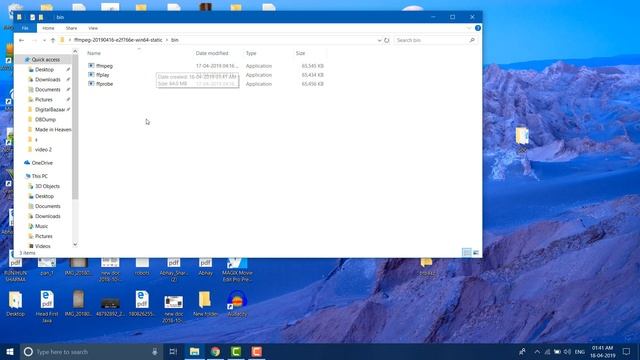The image size is (640, 360).
Task: Open the File menu tab
Action: (x=25, y=28)
